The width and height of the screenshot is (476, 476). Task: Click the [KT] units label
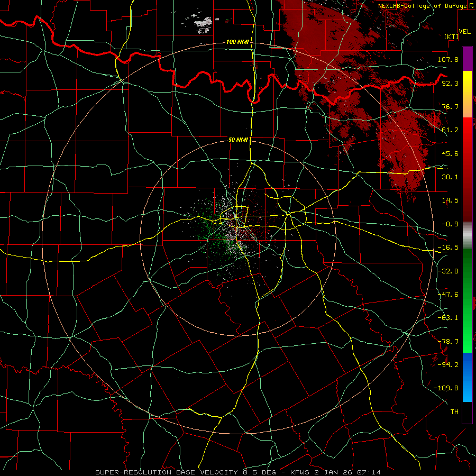[451, 36]
